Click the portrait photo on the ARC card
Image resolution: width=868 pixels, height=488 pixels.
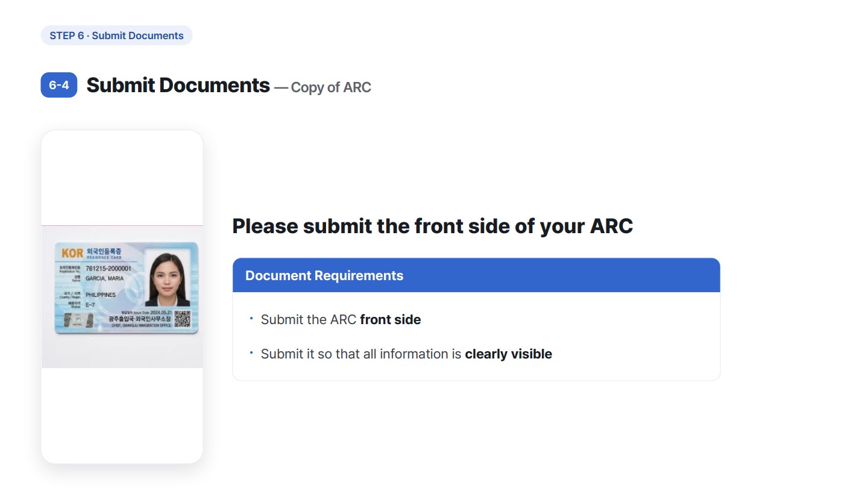167,278
